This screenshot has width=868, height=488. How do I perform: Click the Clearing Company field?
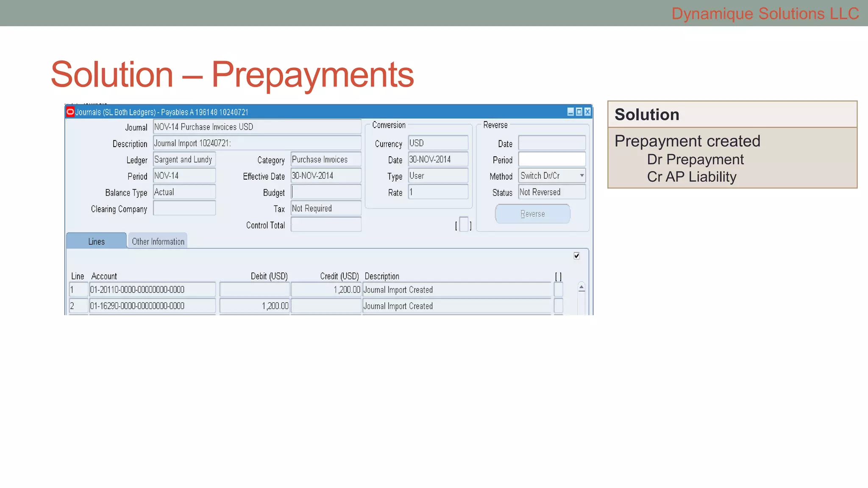pyautogui.click(x=184, y=209)
